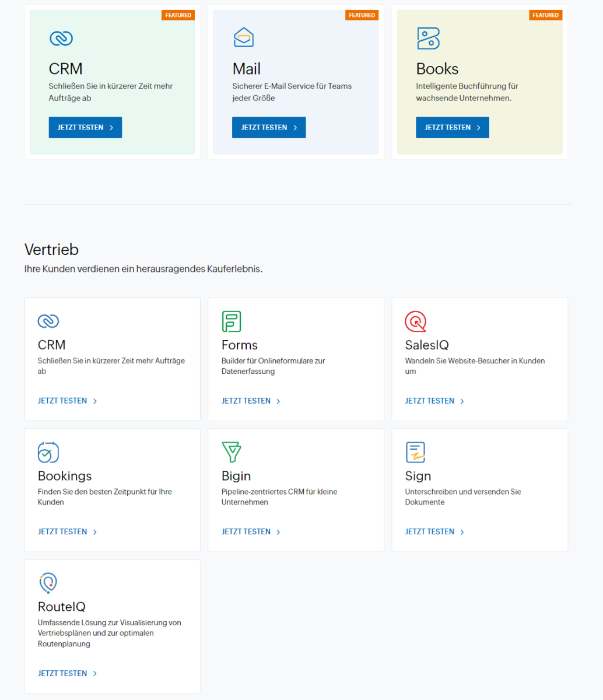Click the Sign document icon
Viewport: 603px width, 700px height.
(x=415, y=453)
